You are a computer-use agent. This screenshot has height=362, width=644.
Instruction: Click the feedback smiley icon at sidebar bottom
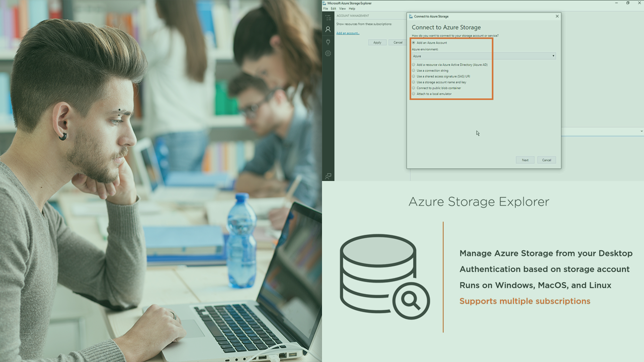[x=328, y=177]
